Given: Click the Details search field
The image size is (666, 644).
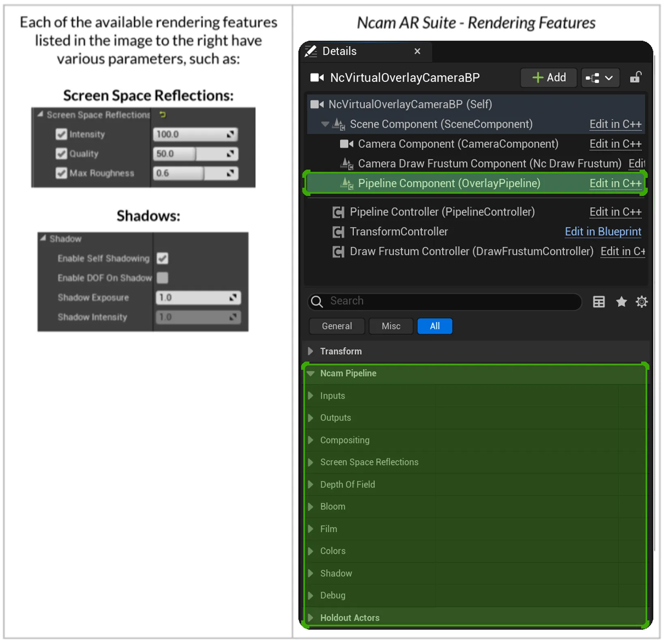Looking at the screenshot, I should click(x=445, y=301).
